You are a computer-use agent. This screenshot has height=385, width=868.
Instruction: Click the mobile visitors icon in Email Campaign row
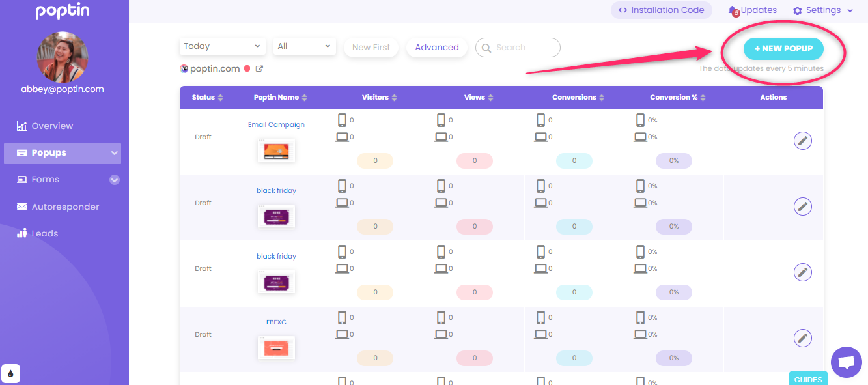[x=342, y=121]
